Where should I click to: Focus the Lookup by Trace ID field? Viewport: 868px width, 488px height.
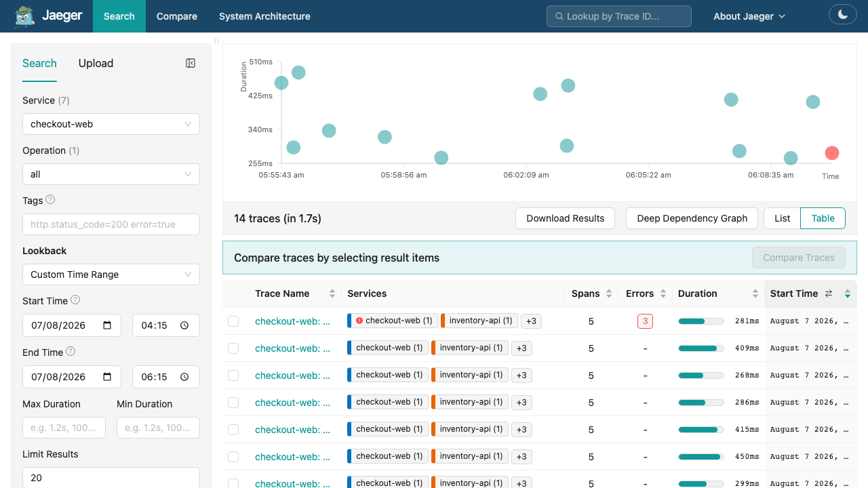(x=619, y=16)
